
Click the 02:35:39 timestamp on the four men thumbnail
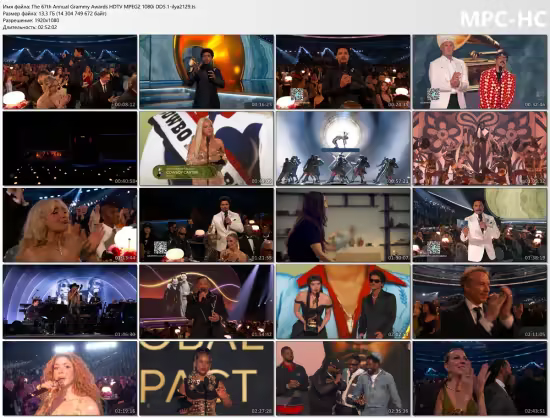click(398, 411)
